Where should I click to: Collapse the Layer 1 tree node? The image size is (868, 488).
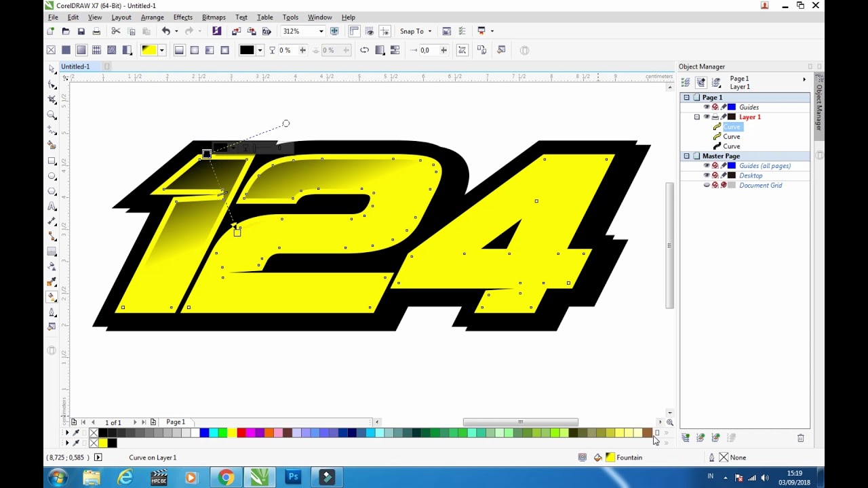(x=696, y=117)
